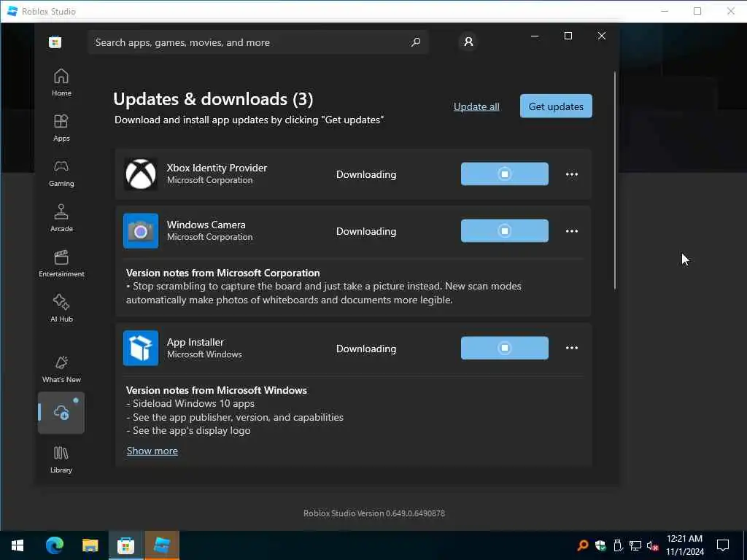The height and width of the screenshot is (560, 747).
Task: Open the Library section
Action: click(61, 459)
